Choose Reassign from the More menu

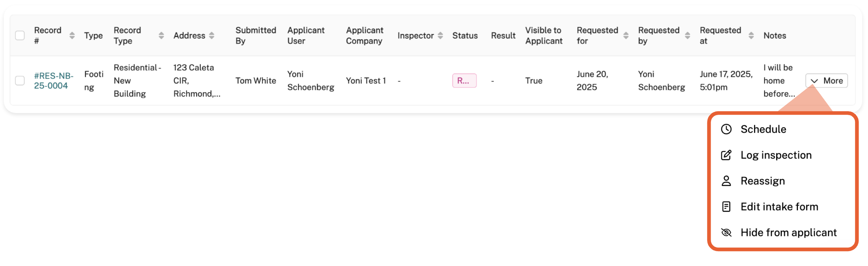click(x=762, y=181)
